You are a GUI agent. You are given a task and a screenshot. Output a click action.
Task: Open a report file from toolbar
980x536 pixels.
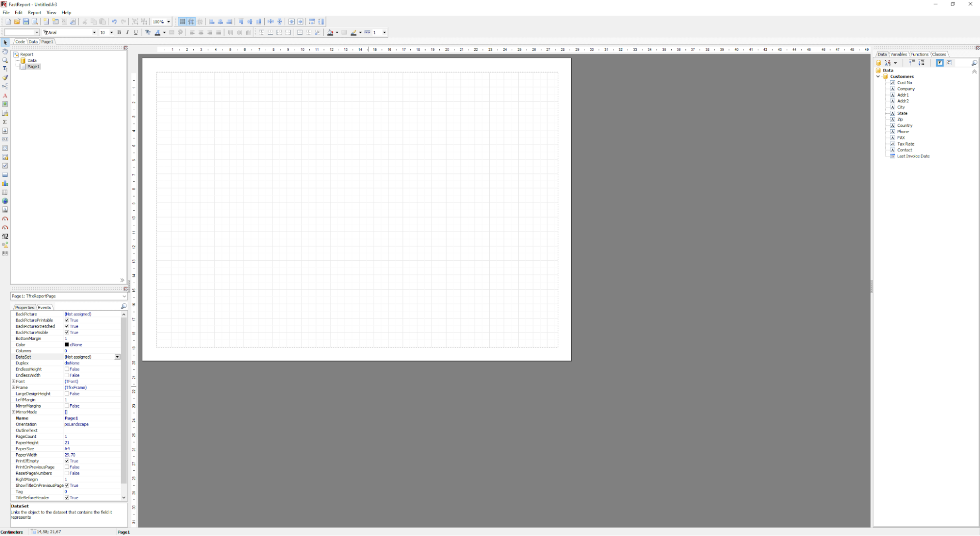point(17,22)
